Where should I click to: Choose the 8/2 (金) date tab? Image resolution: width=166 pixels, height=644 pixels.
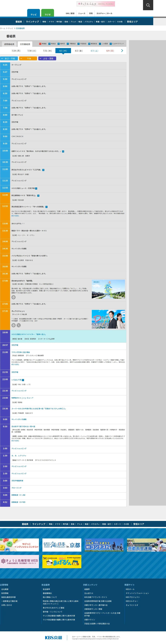click(79, 51)
